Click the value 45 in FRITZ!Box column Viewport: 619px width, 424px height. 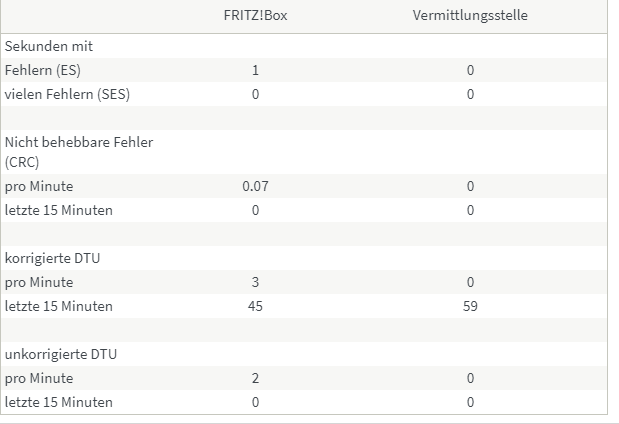coord(255,306)
